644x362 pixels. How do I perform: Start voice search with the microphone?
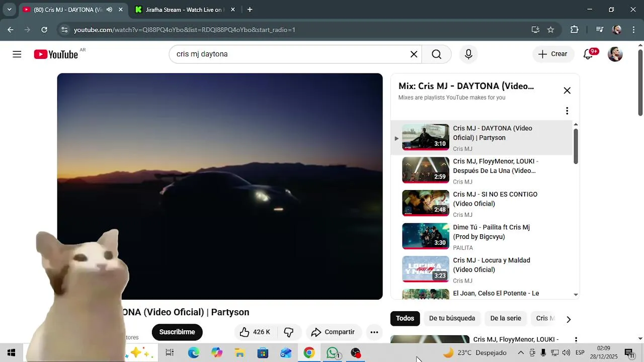tap(468, 54)
